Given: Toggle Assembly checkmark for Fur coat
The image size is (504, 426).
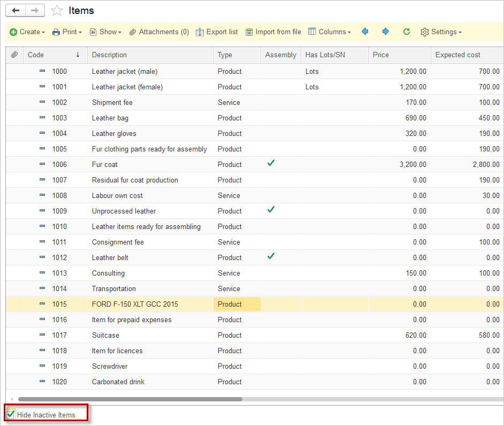Looking at the screenshot, I should [271, 164].
